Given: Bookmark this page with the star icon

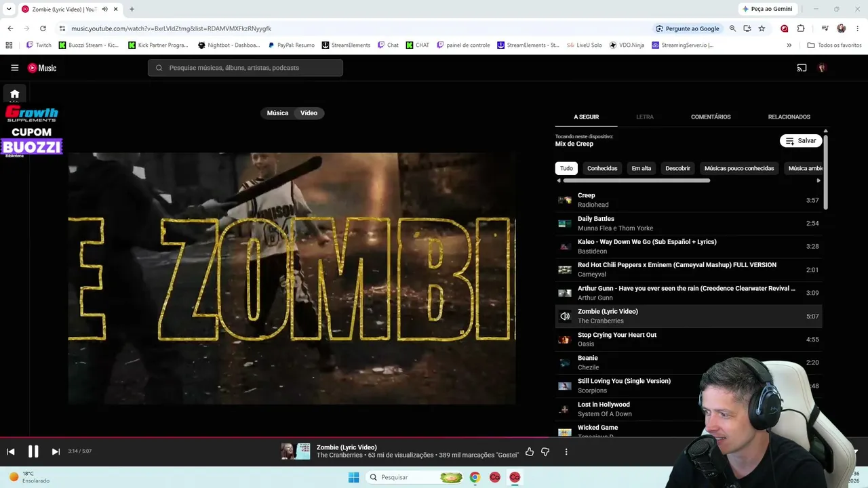Looking at the screenshot, I should tap(762, 28).
